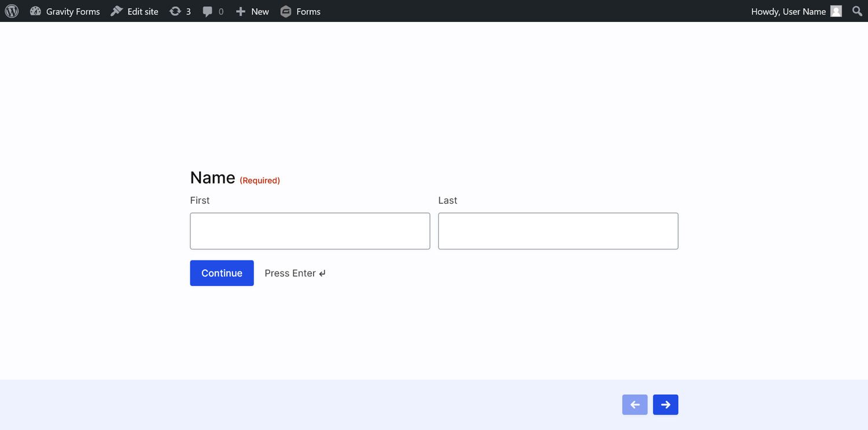The image size is (868, 430).
Task: Click the Continue button
Action: point(222,273)
